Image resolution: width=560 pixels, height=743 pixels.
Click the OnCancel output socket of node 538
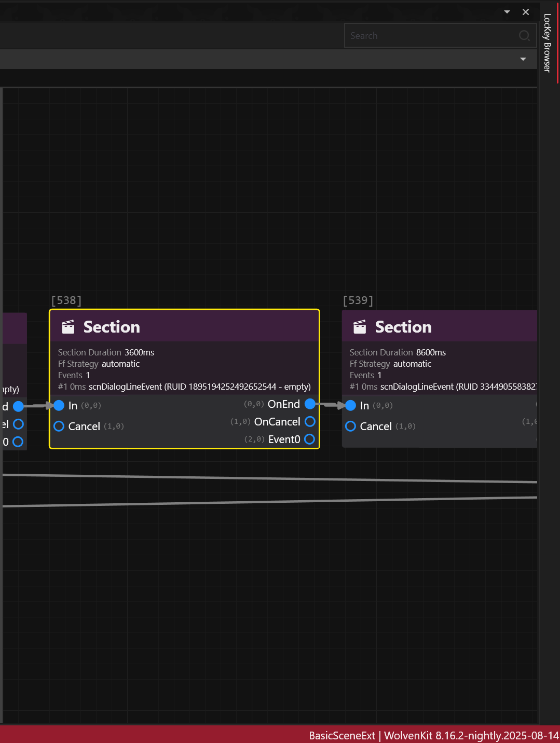310,422
